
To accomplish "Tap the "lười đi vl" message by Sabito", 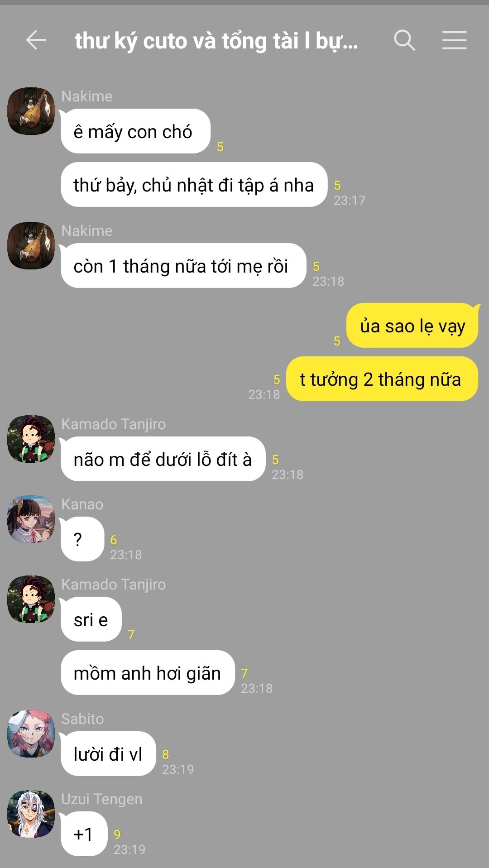I will coord(108,754).
